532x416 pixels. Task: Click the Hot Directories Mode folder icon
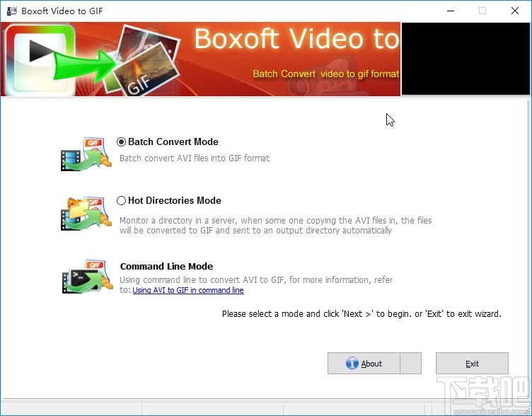[86, 214]
